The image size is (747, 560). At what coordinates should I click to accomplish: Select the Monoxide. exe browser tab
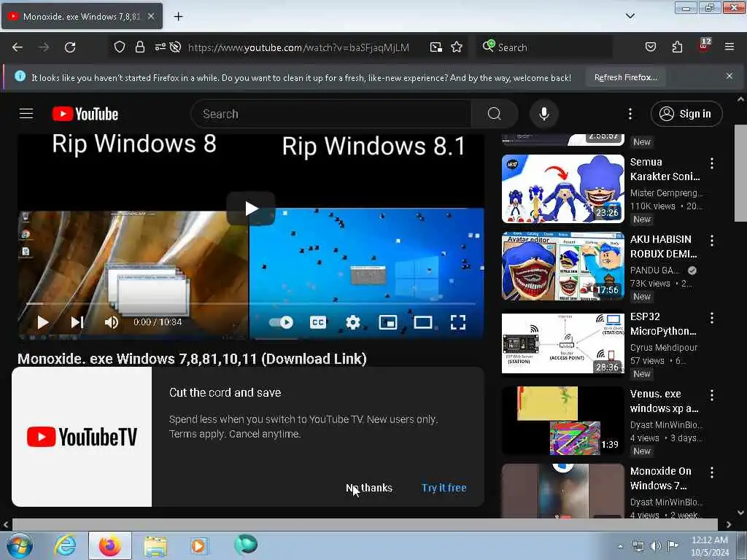click(x=82, y=16)
